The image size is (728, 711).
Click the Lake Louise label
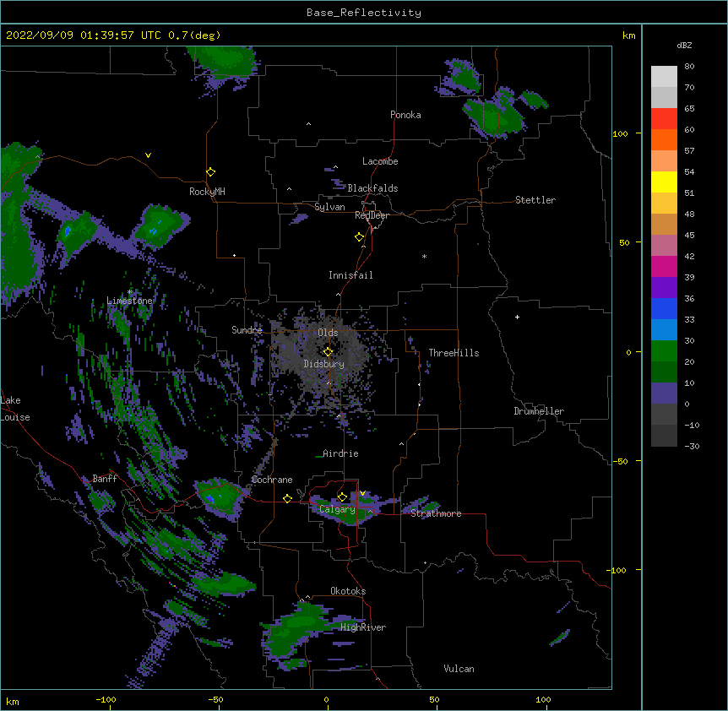coord(15,409)
